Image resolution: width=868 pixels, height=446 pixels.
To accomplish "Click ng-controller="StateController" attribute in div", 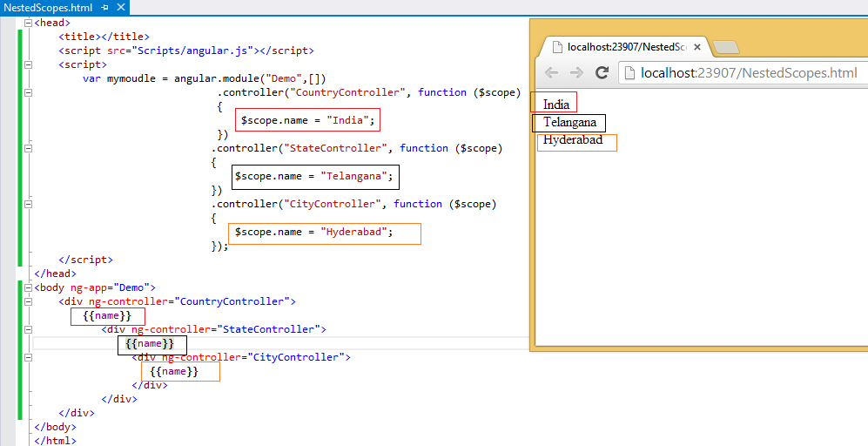I will pos(225,329).
